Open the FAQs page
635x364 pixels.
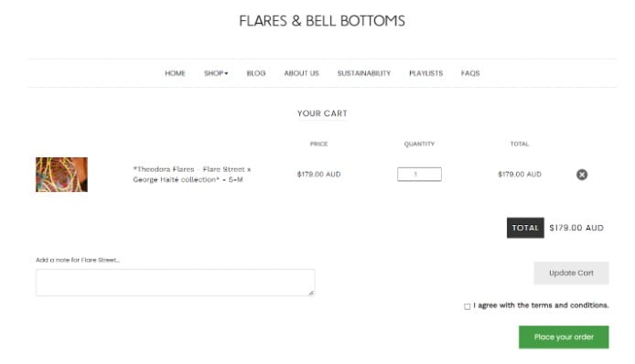pos(470,73)
